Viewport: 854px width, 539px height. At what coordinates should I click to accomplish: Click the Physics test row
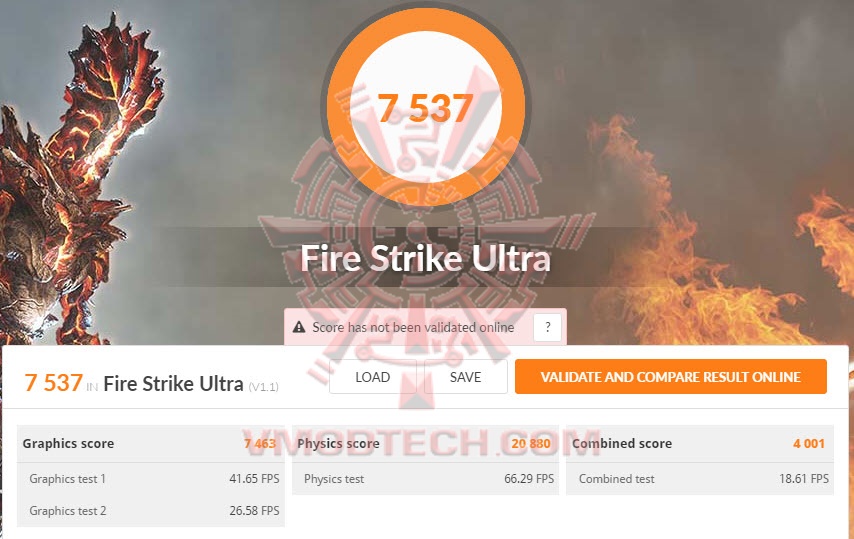click(425, 479)
